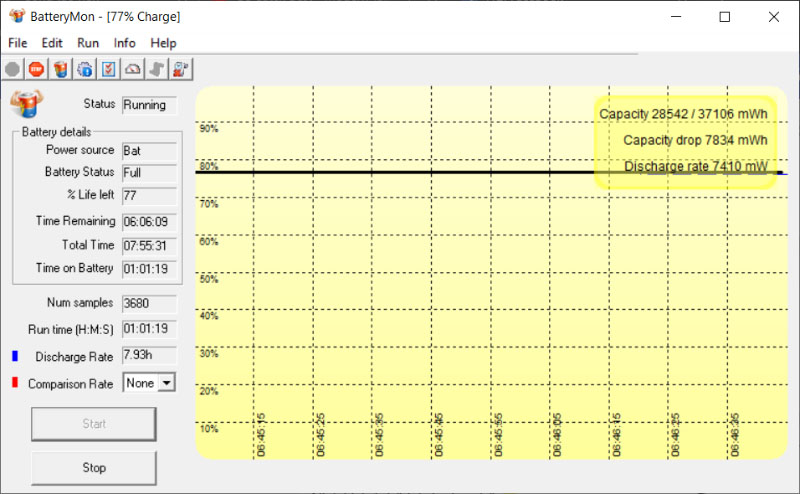Screen dimensions: 800x494
Task: Expand the Comparison Rate dropdown
Action: click(166, 383)
